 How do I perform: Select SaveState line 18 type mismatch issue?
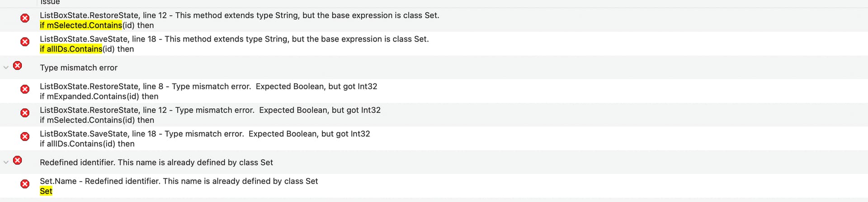(x=434, y=139)
